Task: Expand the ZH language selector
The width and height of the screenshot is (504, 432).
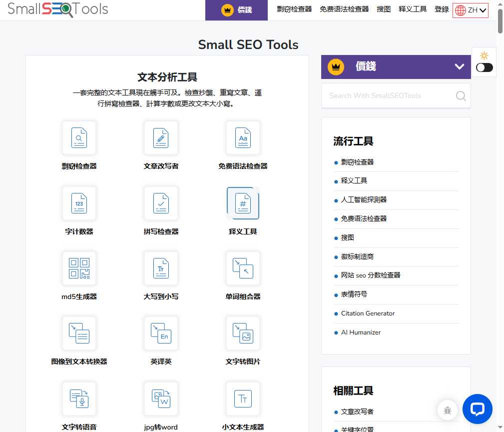Action: [x=470, y=9]
